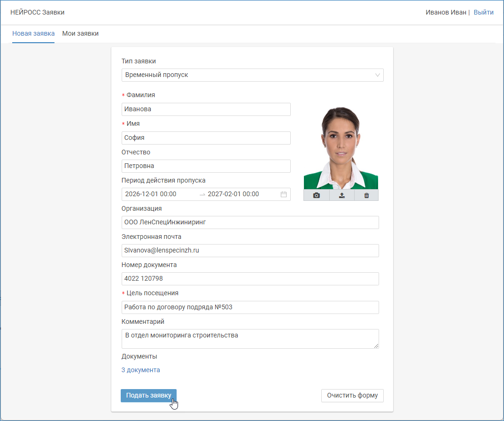Select the Новая заявка tab
This screenshot has width=504, height=421.
pos(33,34)
